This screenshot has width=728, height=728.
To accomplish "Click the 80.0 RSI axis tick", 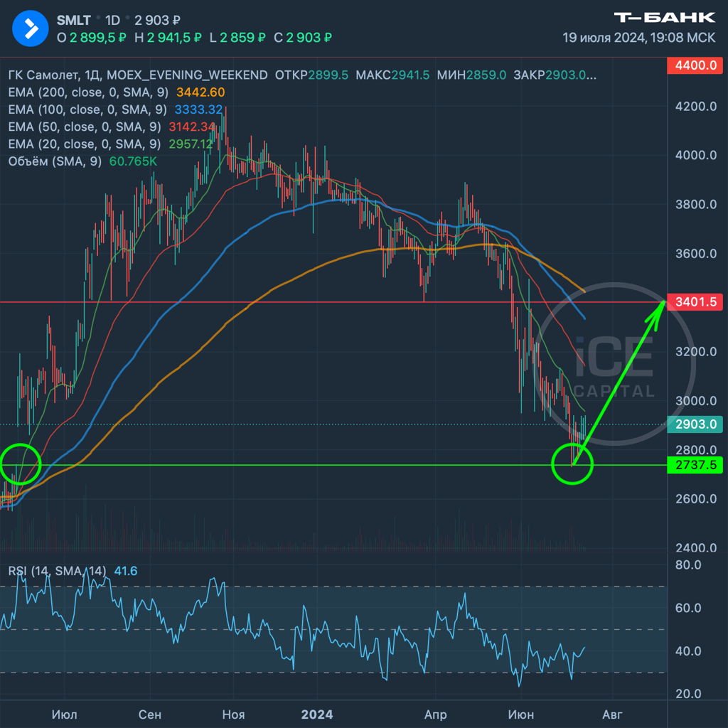I will tap(688, 565).
